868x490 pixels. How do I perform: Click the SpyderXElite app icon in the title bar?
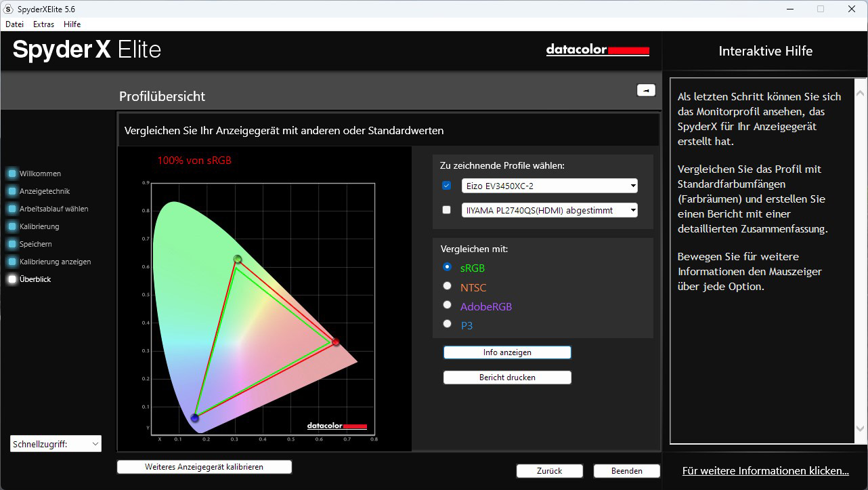point(8,9)
